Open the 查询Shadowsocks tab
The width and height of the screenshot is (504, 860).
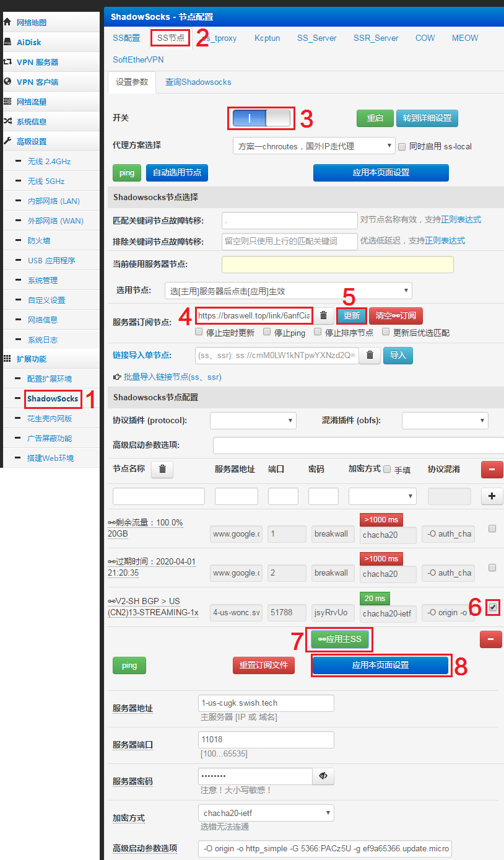point(198,82)
